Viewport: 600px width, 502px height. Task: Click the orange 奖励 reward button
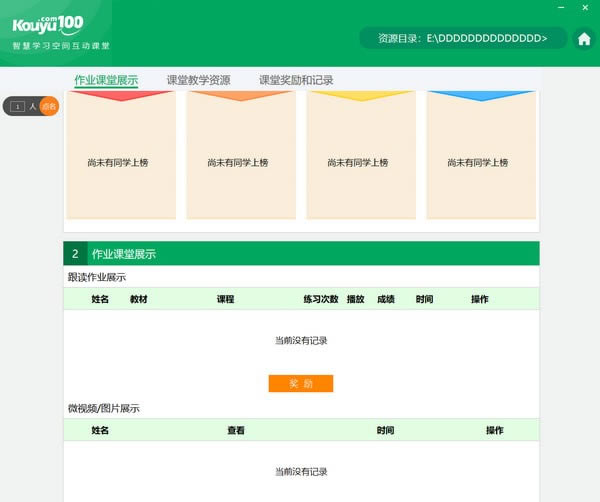click(301, 383)
